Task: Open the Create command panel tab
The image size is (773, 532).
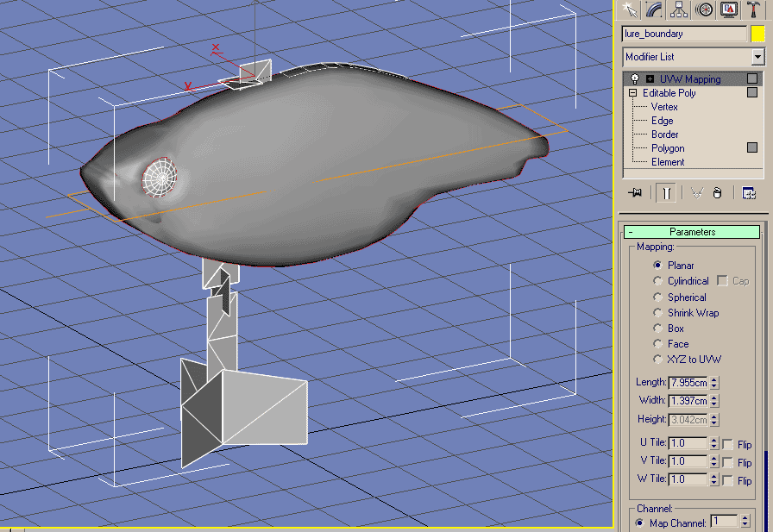Action: [x=629, y=9]
